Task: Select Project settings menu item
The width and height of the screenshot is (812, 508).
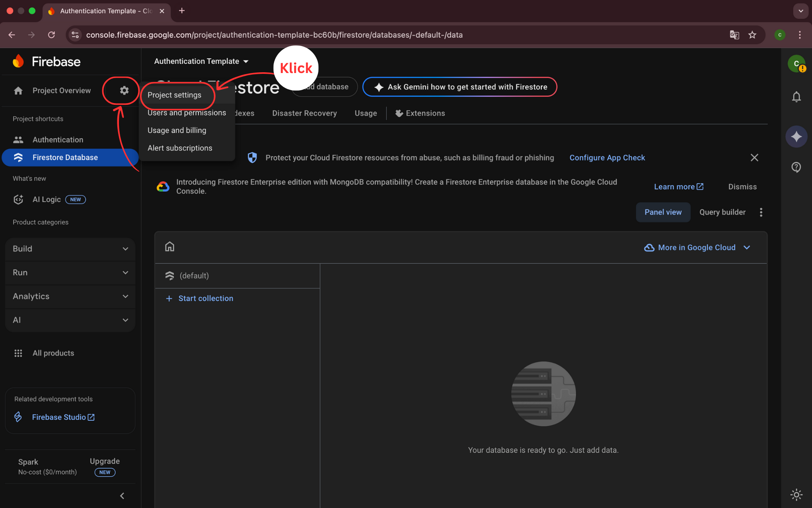Action: tap(174, 95)
